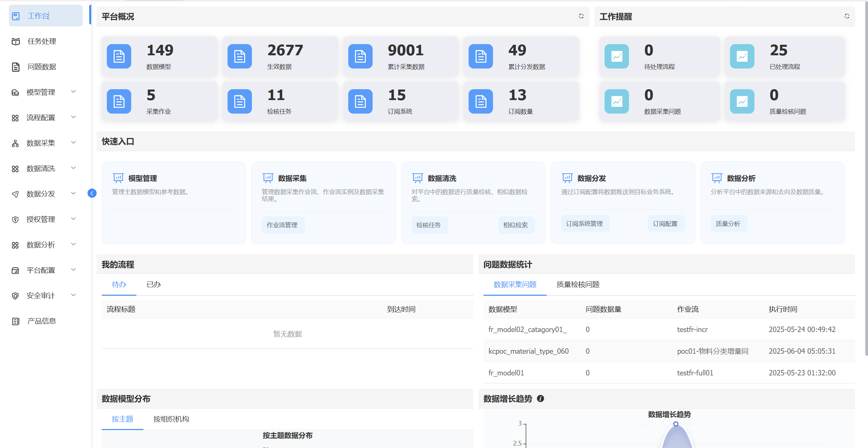Screen dimensions: 868x448
Task: Open 产品信息 in sidebar
Action: [42, 321]
